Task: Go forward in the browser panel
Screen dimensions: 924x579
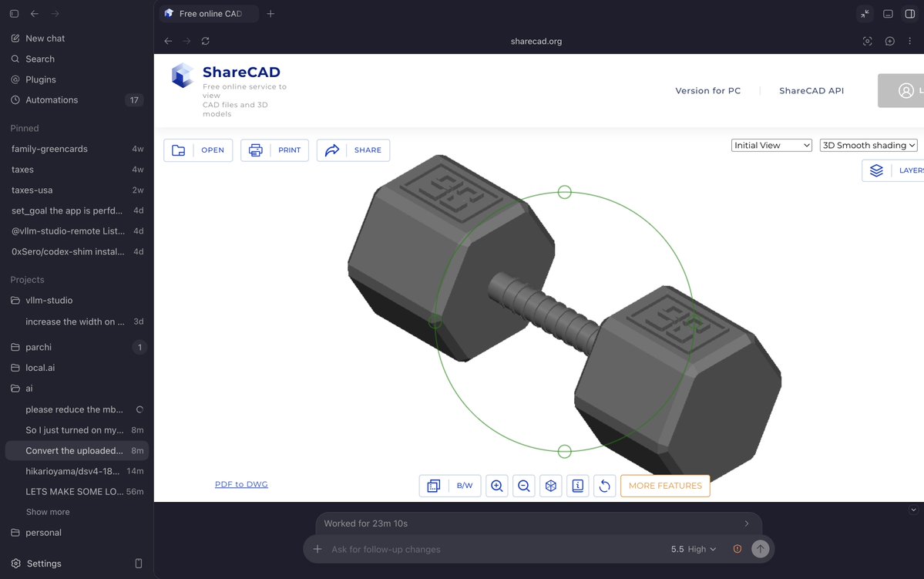Action: [186, 42]
